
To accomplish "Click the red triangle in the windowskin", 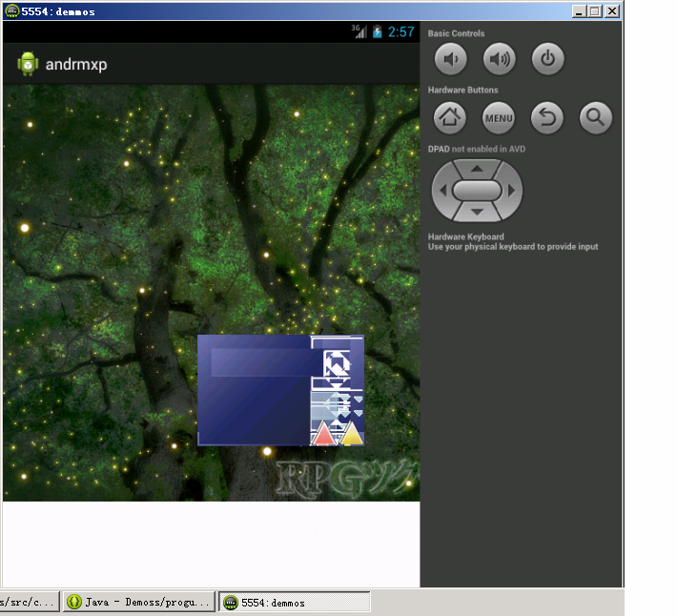I will tap(323, 433).
